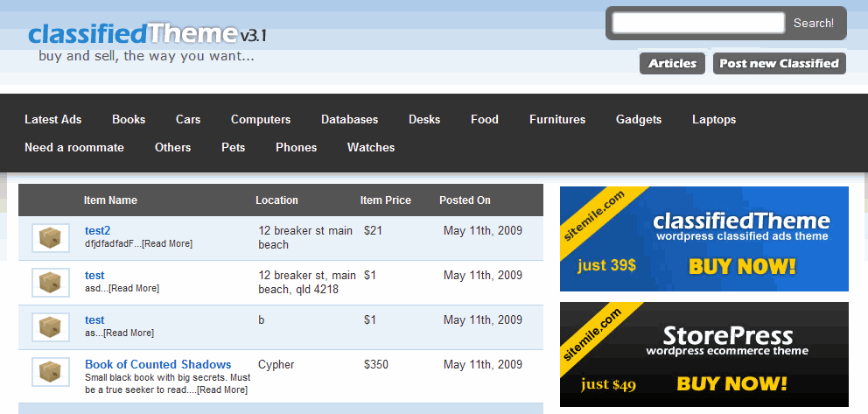Click location '12 breaker st main beach'
This screenshot has width=868, height=414.
point(305,237)
